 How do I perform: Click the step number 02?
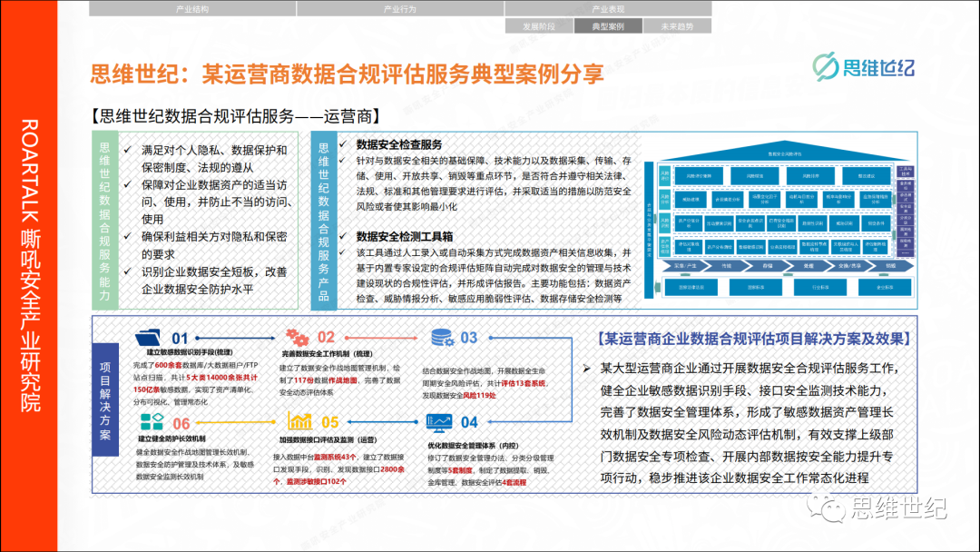(327, 338)
